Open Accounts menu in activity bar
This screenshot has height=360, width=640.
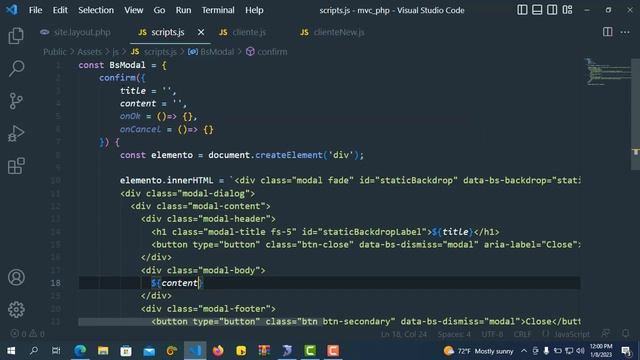pyautogui.click(x=16, y=277)
